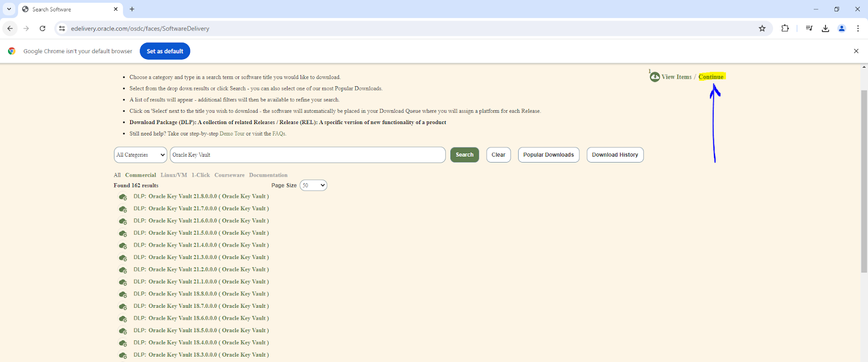Click 'Found 162 results' text
This screenshot has height=362, width=868.
(136, 185)
